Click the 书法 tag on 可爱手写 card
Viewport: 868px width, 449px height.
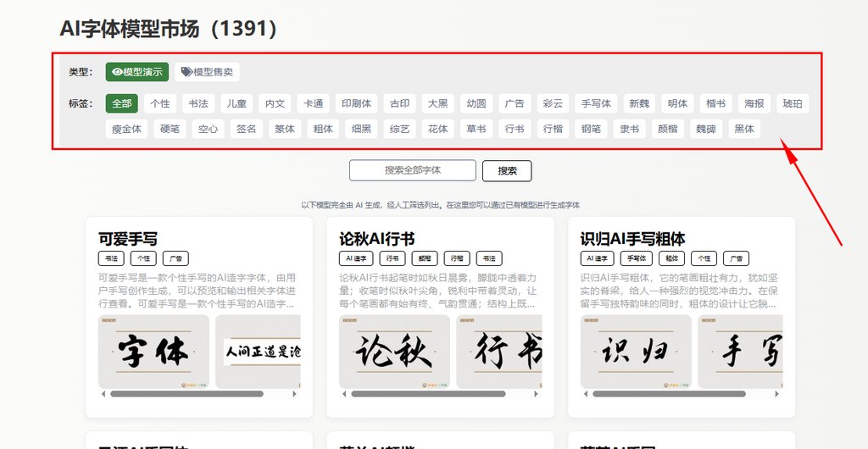tap(111, 258)
